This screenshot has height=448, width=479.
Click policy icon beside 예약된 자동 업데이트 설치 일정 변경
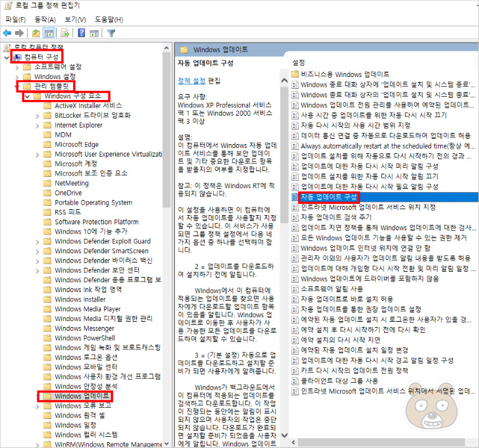(295, 350)
